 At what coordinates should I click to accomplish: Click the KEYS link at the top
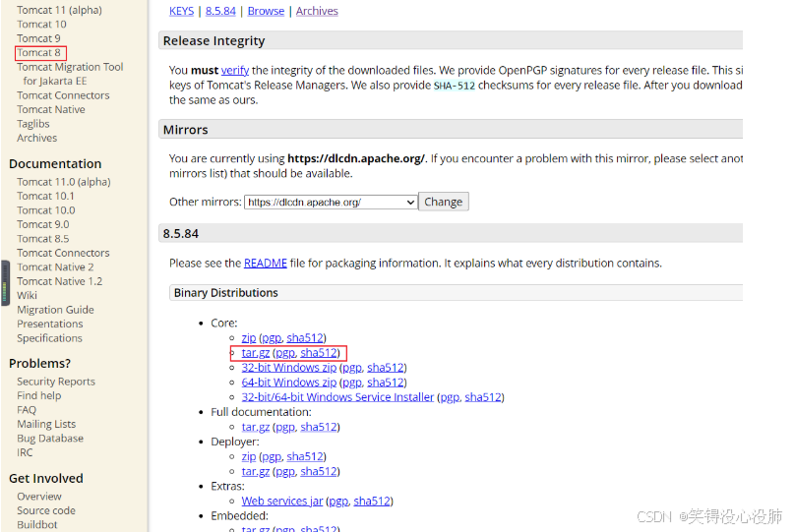coord(181,11)
